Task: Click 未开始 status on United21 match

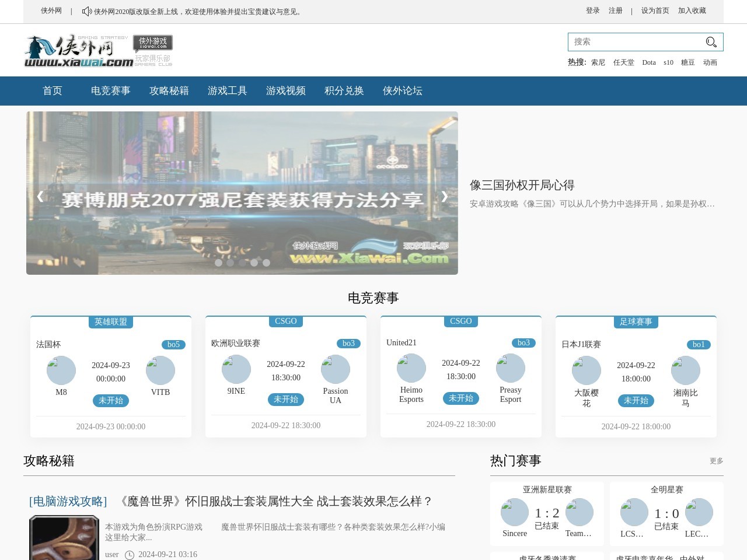Action: 461,398
